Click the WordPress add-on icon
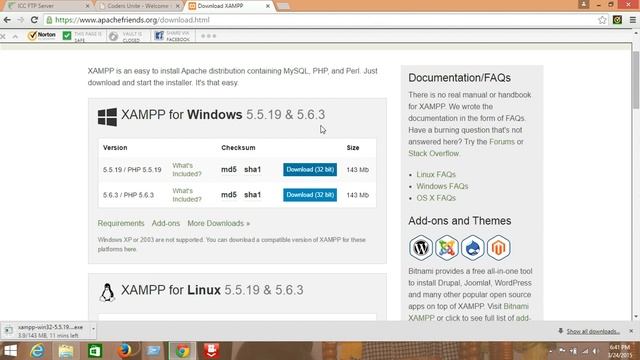The width and height of the screenshot is (640, 360). [x=421, y=247]
